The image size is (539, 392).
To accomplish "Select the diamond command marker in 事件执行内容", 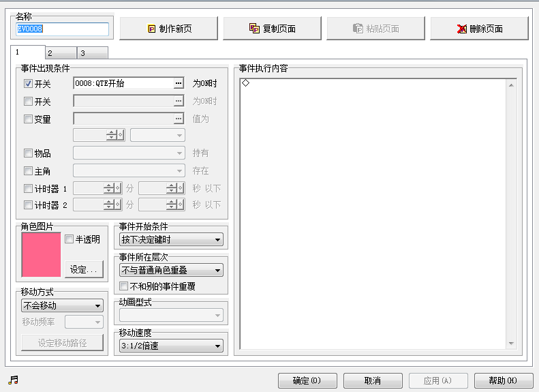I will 245,83.
